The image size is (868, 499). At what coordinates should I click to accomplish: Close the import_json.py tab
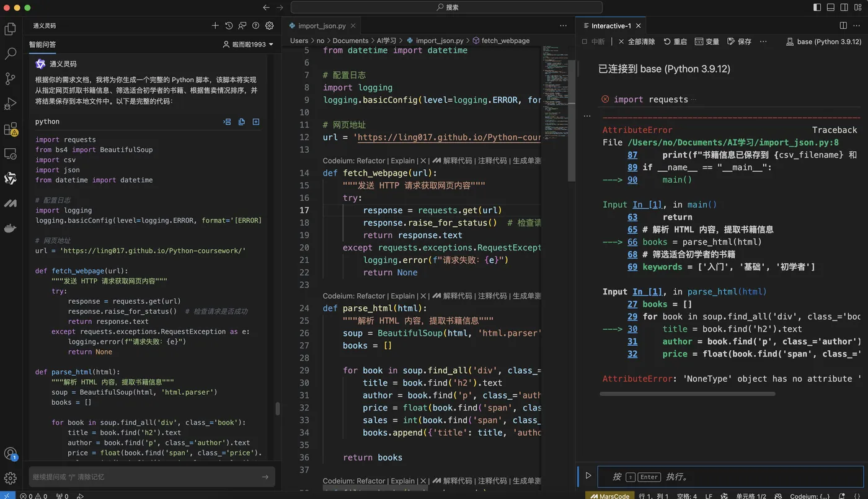pos(353,25)
